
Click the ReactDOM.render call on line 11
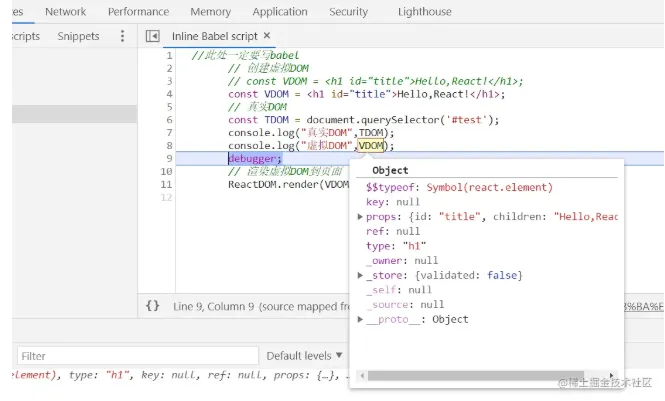[288, 184]
